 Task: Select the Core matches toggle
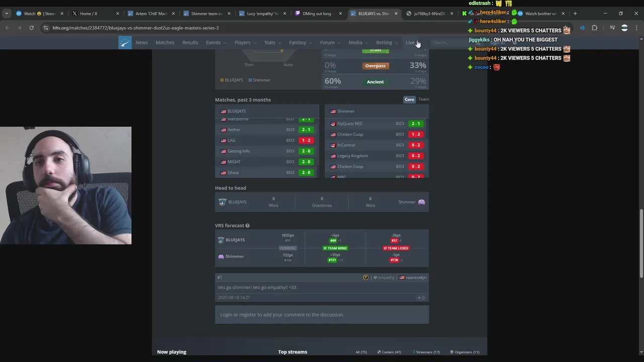pyautogui.click(x=410, y=100)
